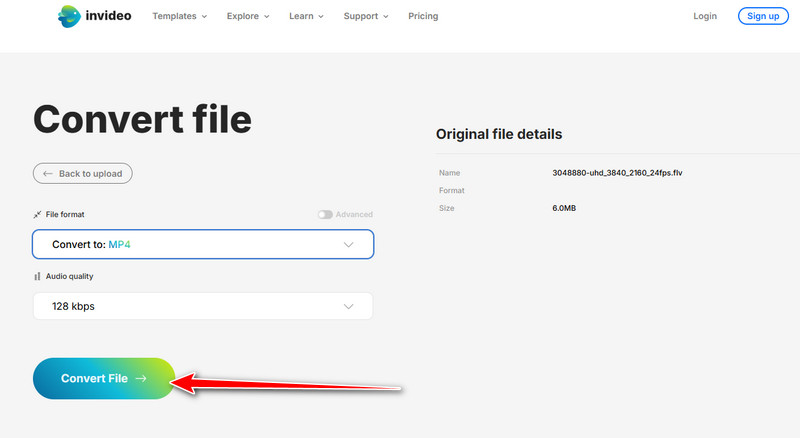Click the Login link

[x=705, y=16]
